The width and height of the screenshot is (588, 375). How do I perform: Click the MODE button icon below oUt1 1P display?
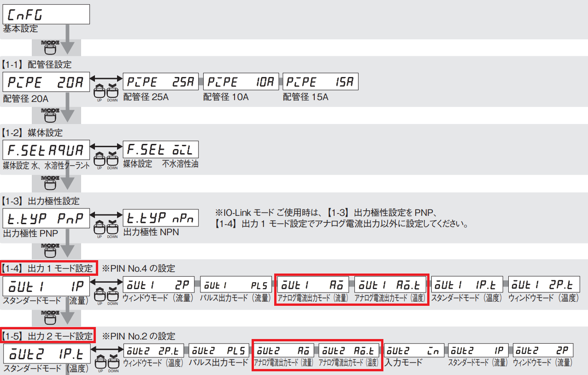tap(50, 318)
